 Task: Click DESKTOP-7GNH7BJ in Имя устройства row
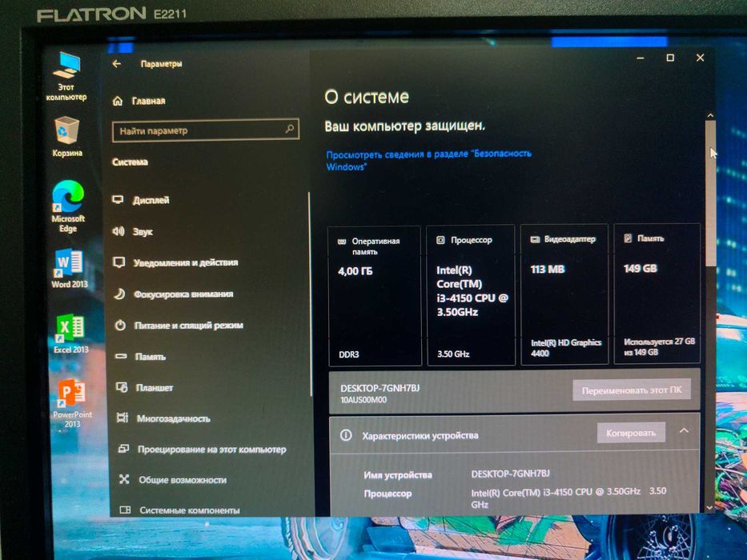[x=510, y=474]
